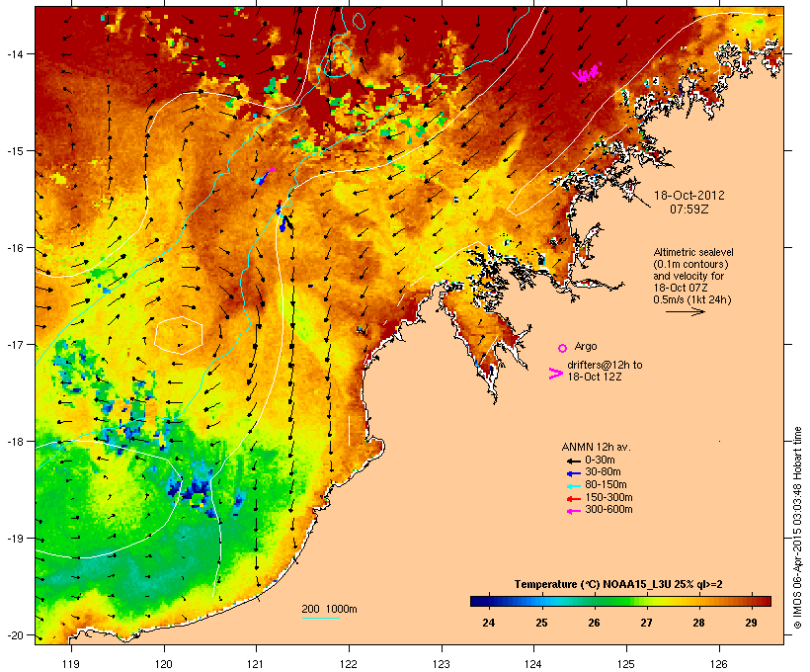
Task: Click the longitude axis label 122
Action: point(349,664)
